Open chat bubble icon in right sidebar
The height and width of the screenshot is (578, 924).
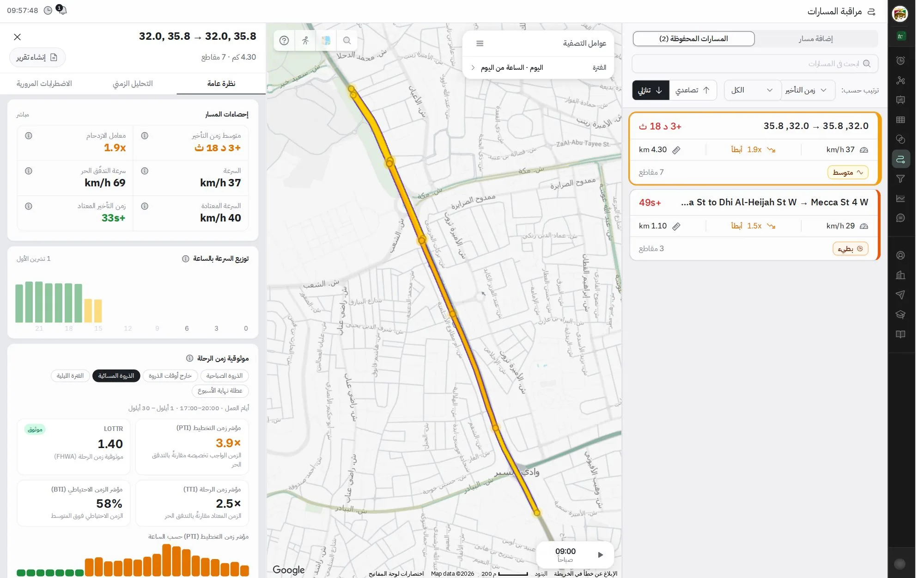coord(900,218)
